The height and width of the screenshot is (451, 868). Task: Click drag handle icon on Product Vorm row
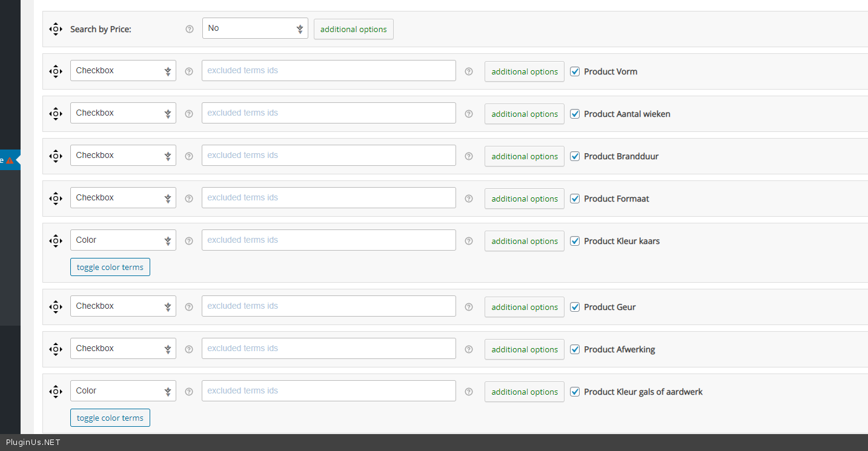click(x=56, y=71)
